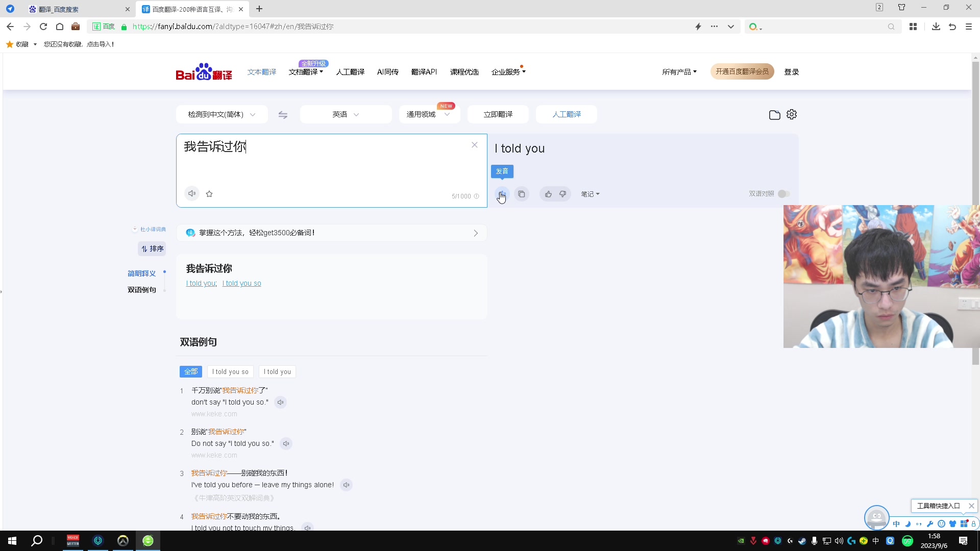Click the browser address bar URL

click(233, 27)
